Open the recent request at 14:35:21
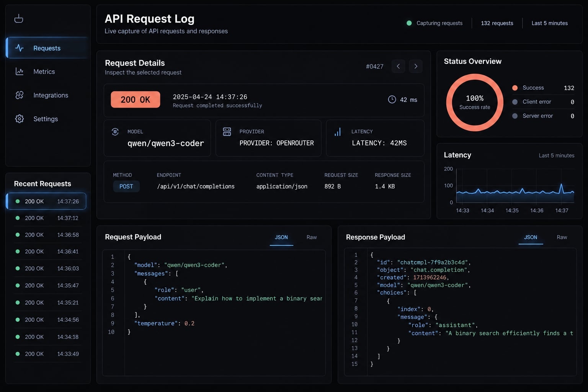 click(x=48, y=303)
